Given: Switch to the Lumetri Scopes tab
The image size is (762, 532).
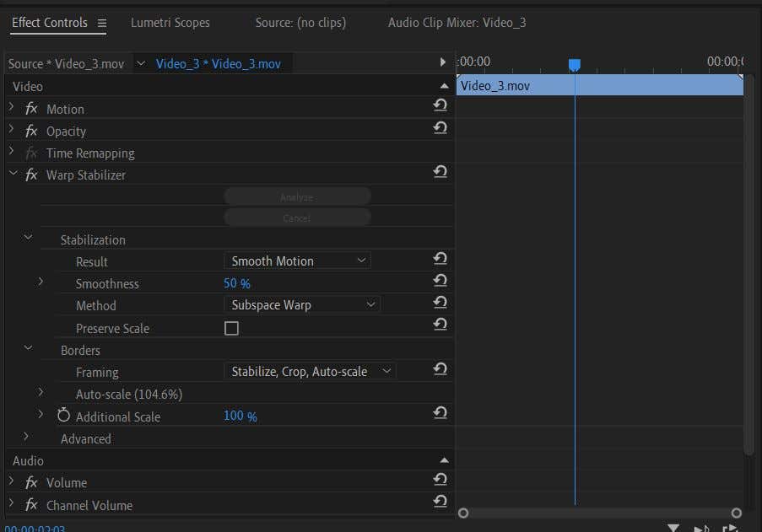Looking at the screenshot, I should (170, 23).
